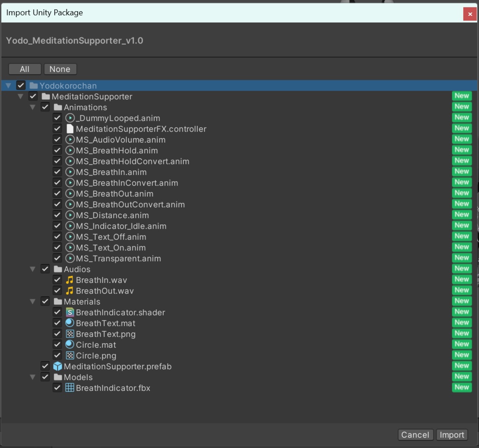Uncheck the Yodokorochan root folder checkbox
The height and width of the screenshot is (448, 479).
coord(21,85)
